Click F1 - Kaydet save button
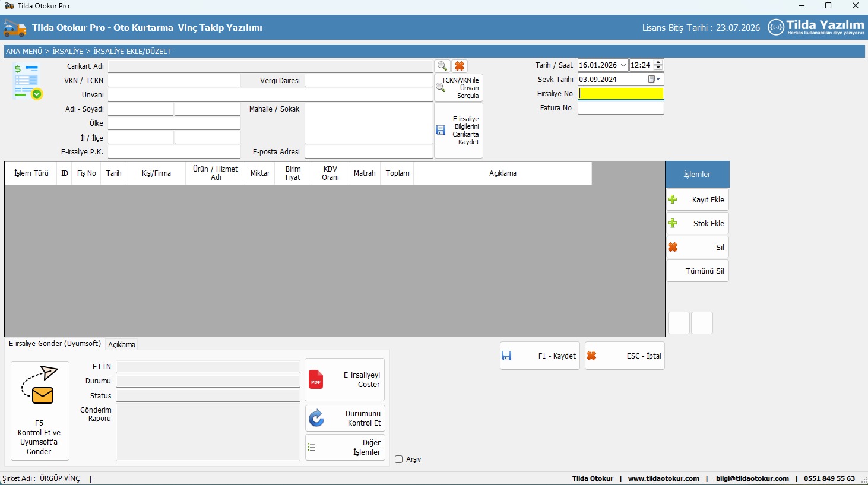 pos(540,356)
